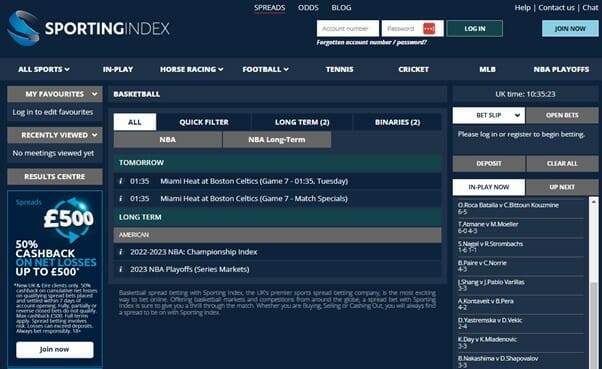
Task: Select the Long Term (2) tab
Action: (x=302, y=122)
